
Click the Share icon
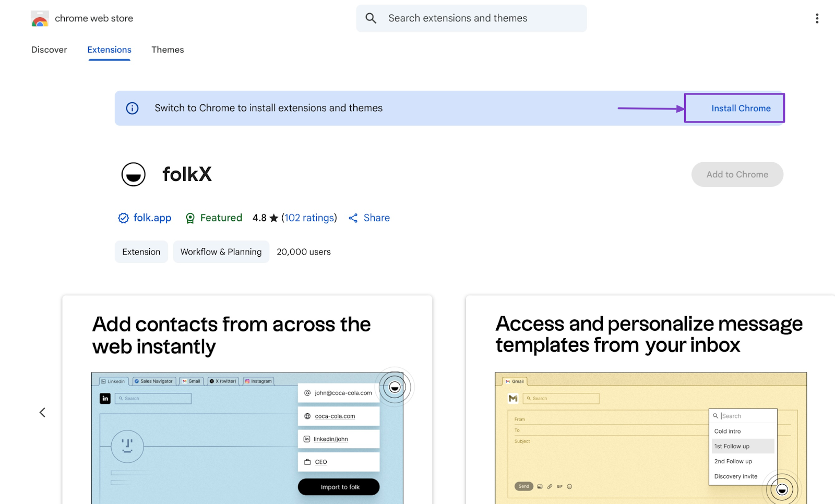[x=353, y=218]
